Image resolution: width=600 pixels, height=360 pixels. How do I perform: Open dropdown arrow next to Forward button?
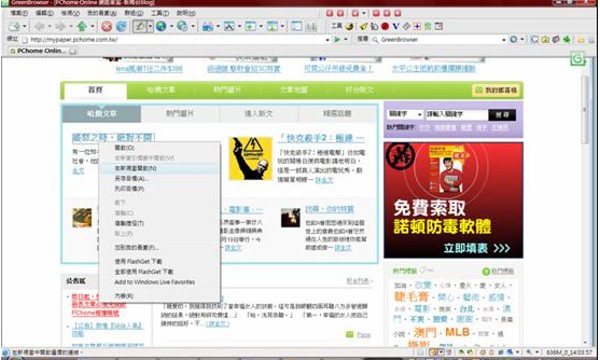pos(70,26)
